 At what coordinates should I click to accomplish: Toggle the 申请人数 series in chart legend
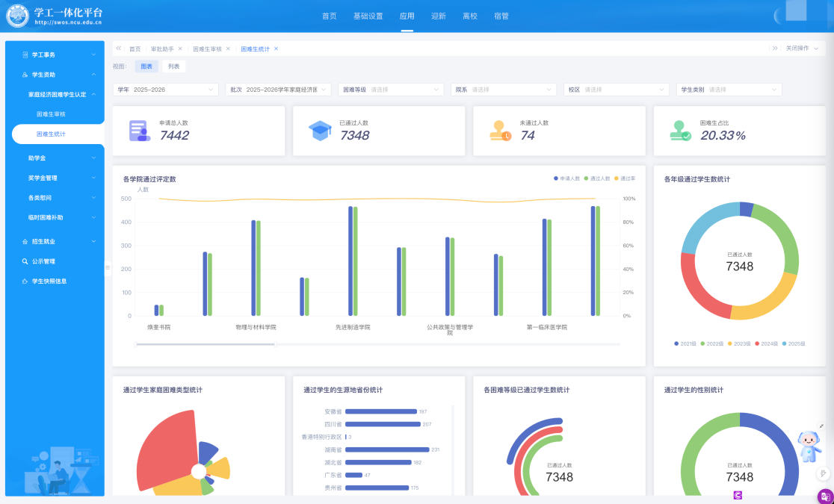pyautogui.click(x=566, y=178)
